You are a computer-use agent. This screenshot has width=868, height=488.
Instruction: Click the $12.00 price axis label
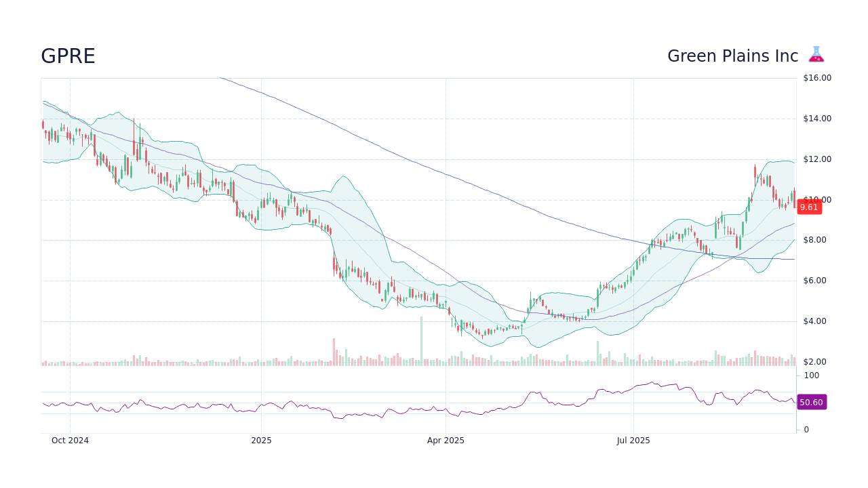[x=817, y=159]
